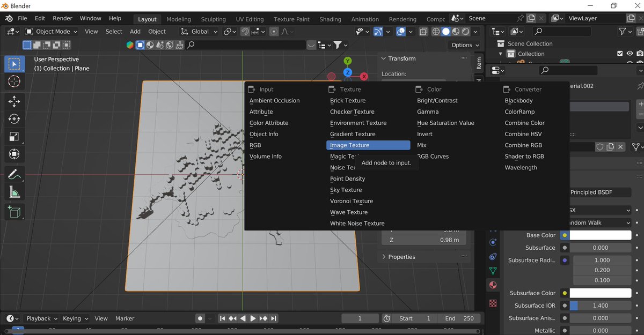644x335 pixels.
Task: Toggle fake user shield for material
Action: click(x=600, y=146)
